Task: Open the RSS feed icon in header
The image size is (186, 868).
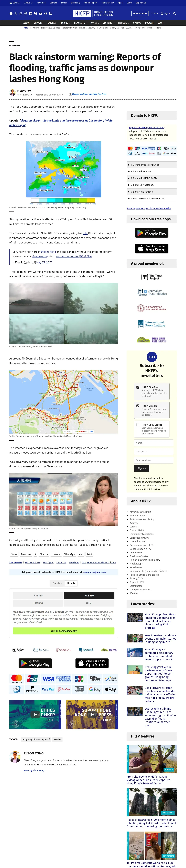Action: tap(50, 14)
